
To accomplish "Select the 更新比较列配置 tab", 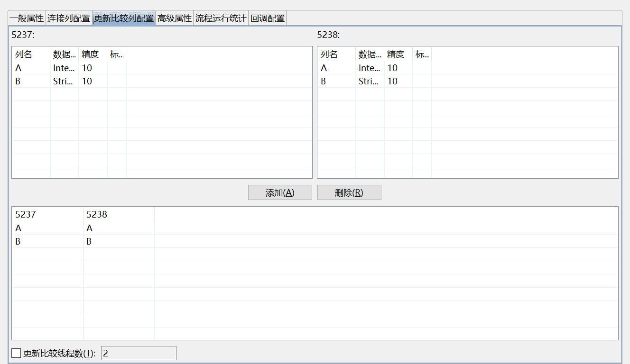I will click(x=124, y=18).
